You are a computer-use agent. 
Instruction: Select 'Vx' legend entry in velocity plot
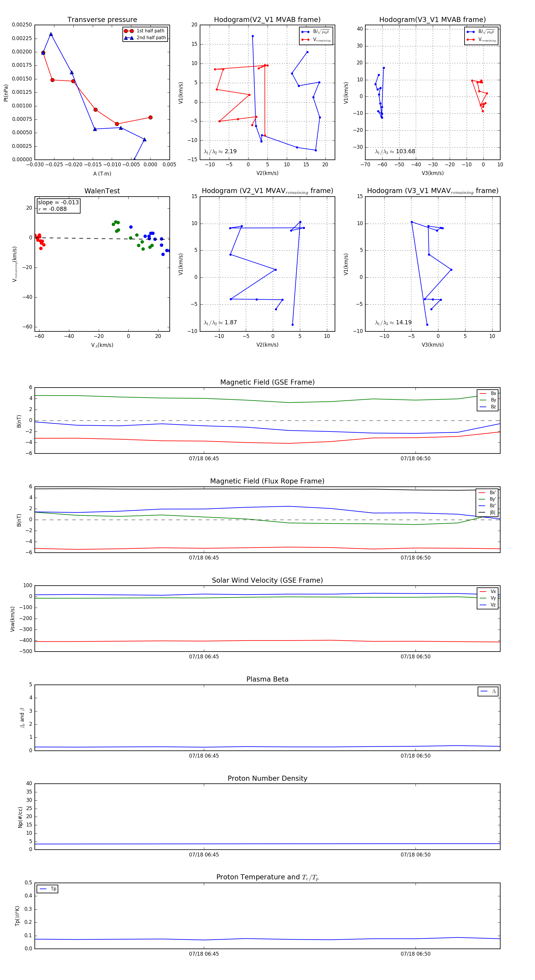[x=488, y=592]
